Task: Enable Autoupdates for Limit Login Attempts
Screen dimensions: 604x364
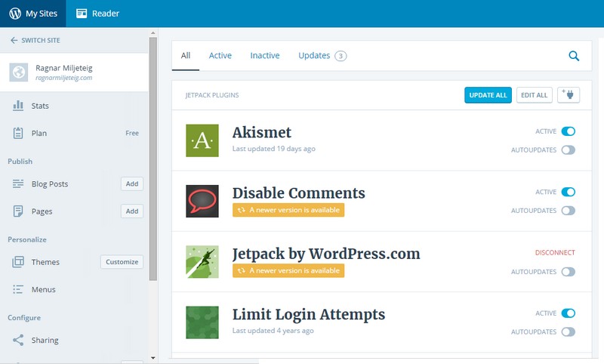Action: coord(569,332)
